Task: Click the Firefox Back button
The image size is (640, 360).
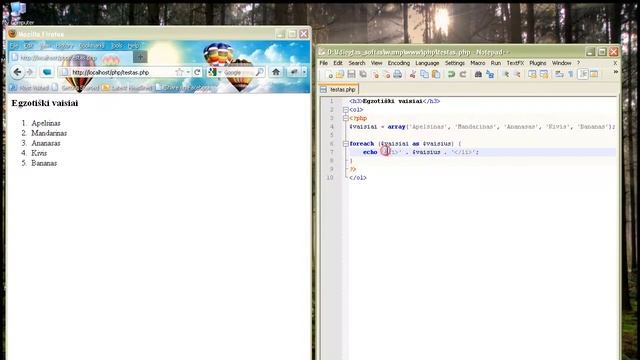Action: coord(17,72)
